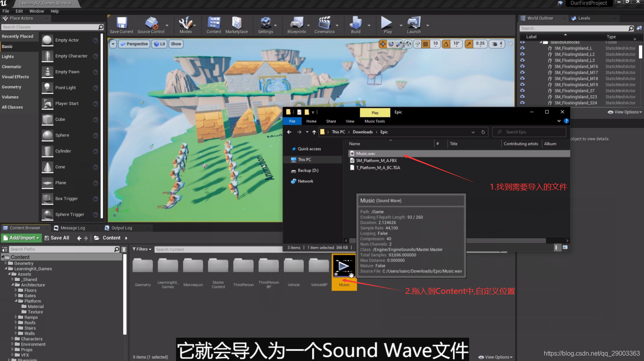Toggle visibility of SM_FloatingIsland_S7
The image size is (644, 361).
(522, 90)
